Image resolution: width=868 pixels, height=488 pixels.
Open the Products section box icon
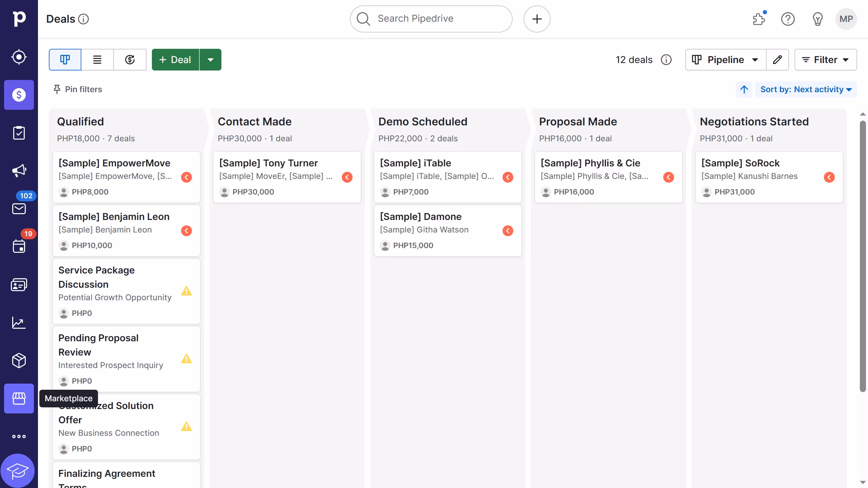[19, 361]
